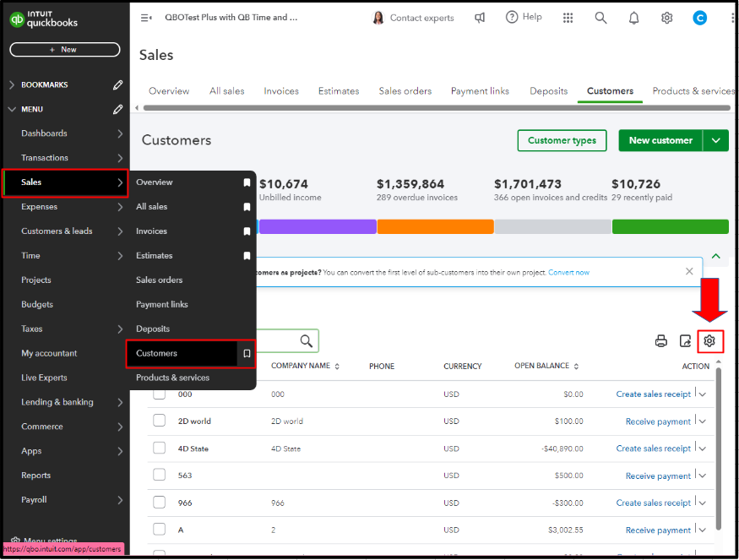Click the orange overdue invoices bar
This screenshot has width=739, height=560.
(x=436, y=226)
